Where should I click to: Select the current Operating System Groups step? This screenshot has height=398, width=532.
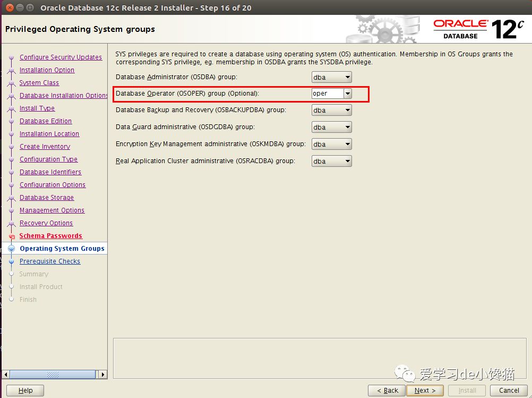coord(62,249)
